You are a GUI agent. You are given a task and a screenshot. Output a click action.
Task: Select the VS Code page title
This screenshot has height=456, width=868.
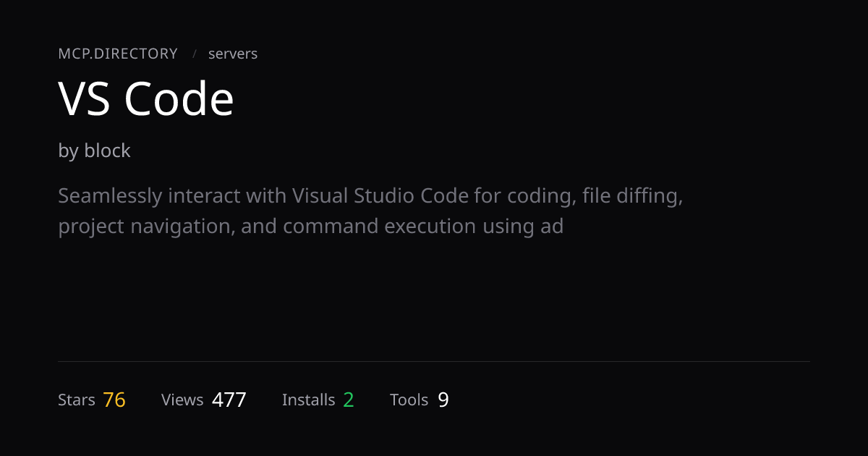tap(145, 99)
